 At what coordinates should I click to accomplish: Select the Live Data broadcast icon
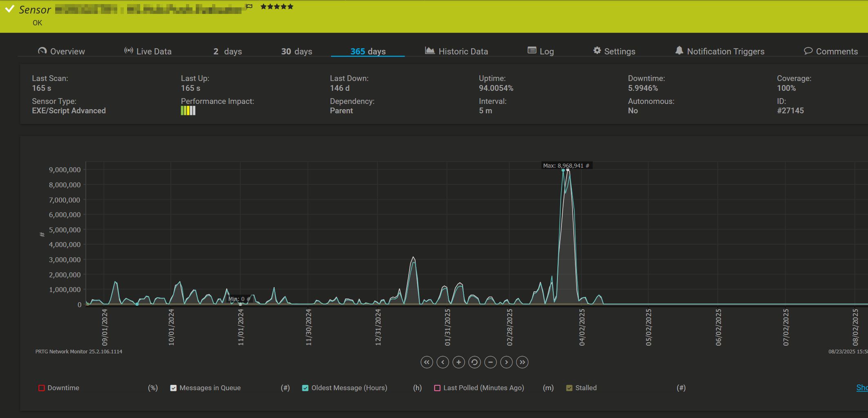pos(128,50)
